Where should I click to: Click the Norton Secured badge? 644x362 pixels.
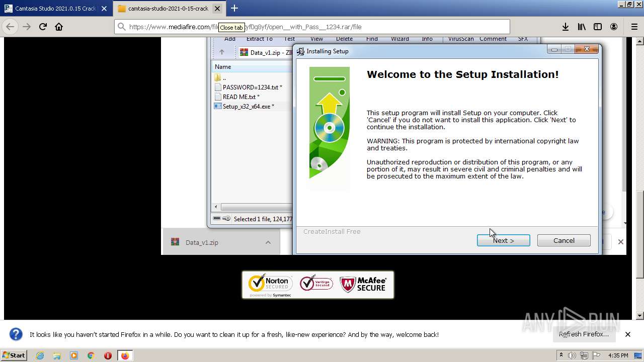point(270,285)
